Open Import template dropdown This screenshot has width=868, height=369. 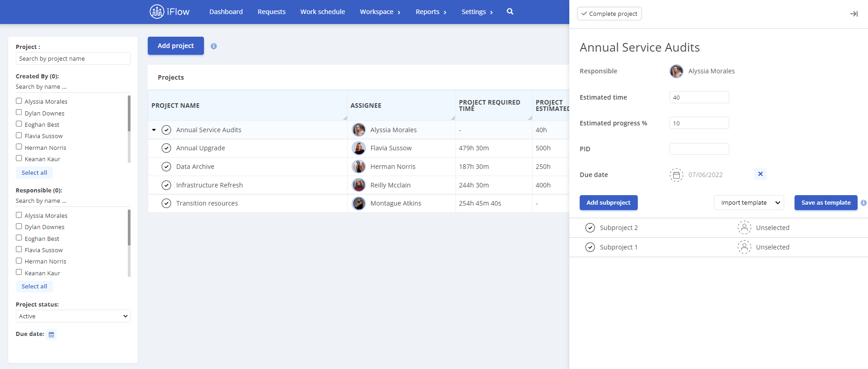pos(749,203)
